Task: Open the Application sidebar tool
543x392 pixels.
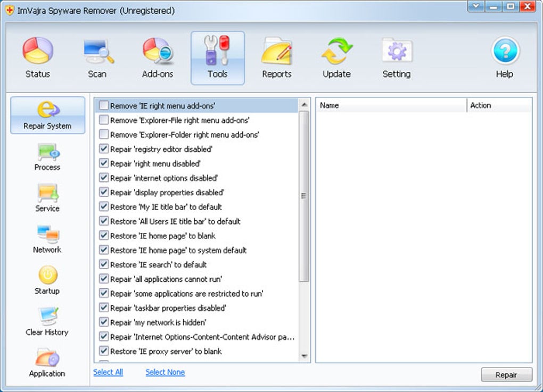Action: pyautogui.click(x=47, y=363)
